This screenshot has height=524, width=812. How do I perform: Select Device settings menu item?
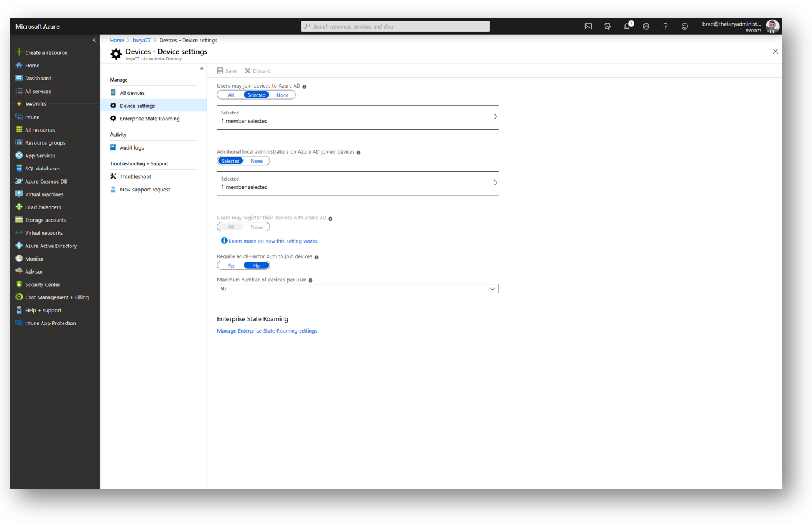pyautogui.click(x=153, y=106)
